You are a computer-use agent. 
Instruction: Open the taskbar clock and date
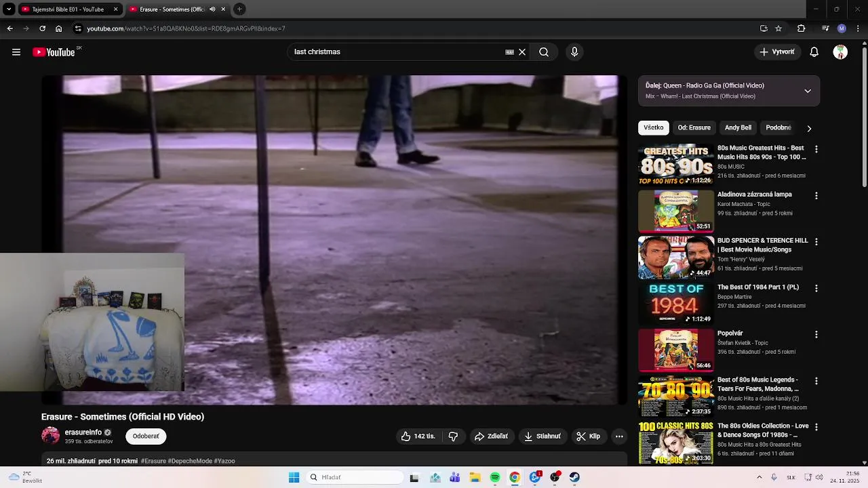coord(845,477)
